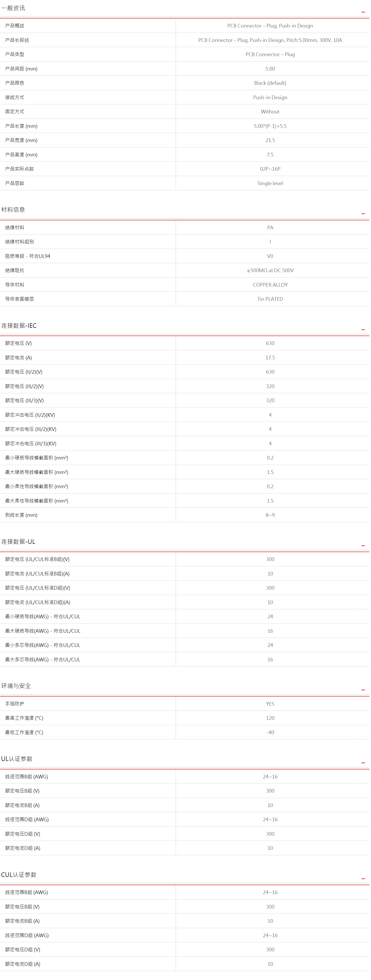The width and height of the screenshot is (371, 980).
Task: Click the UL认证参数 heading title
Action: (x=17, y=758)
